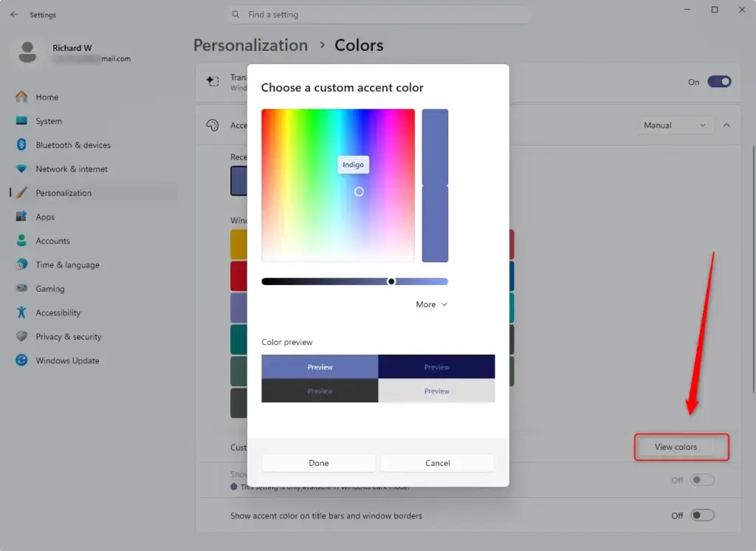Click the Accessibility figure icon
This screenshot has width=756, height=551.
21,312
